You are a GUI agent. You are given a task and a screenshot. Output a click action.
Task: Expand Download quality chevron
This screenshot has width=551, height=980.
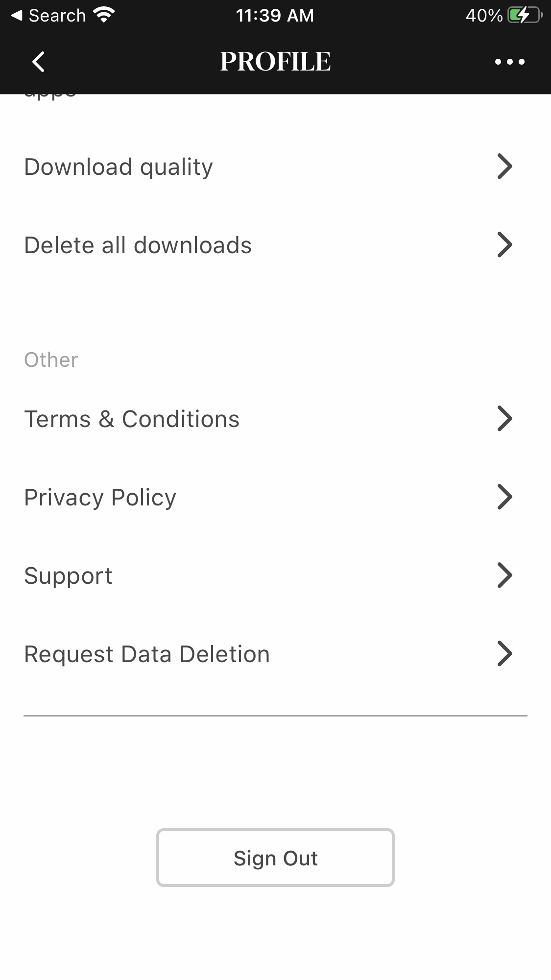pyautogui.click(x=504, y=167)
